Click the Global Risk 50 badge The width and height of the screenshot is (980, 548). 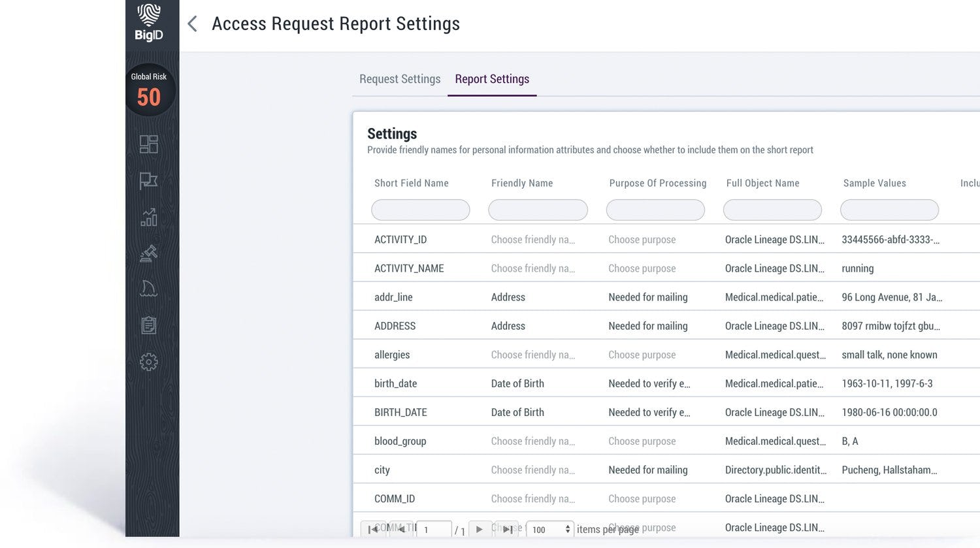click(150, 87)
